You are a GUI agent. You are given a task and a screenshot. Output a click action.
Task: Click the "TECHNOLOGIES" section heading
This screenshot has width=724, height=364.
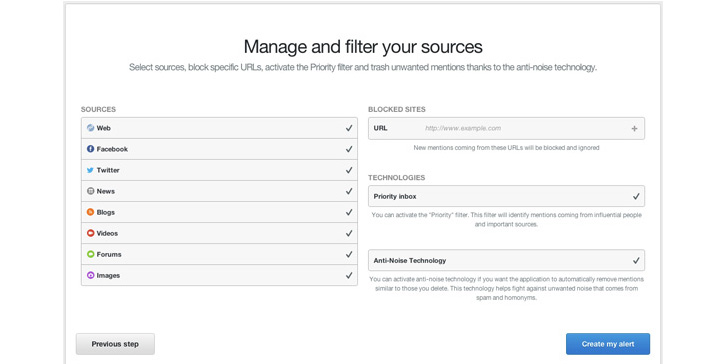tap(397, 177)
